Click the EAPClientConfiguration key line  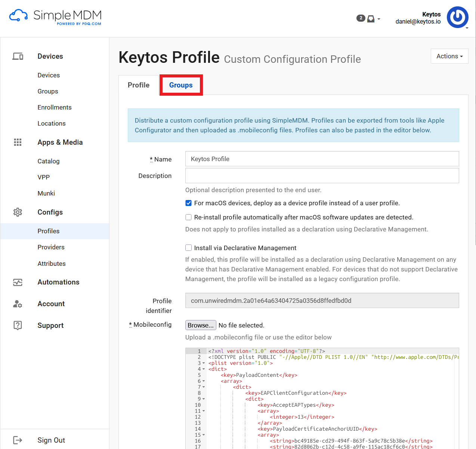tap(296, 393)
